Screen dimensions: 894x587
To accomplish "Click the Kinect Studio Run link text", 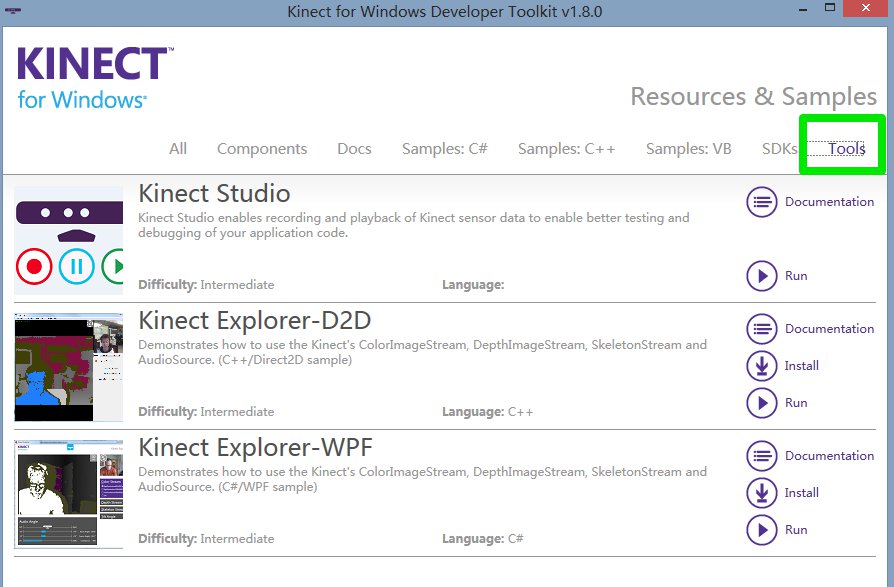I will [x=796, y=276].
